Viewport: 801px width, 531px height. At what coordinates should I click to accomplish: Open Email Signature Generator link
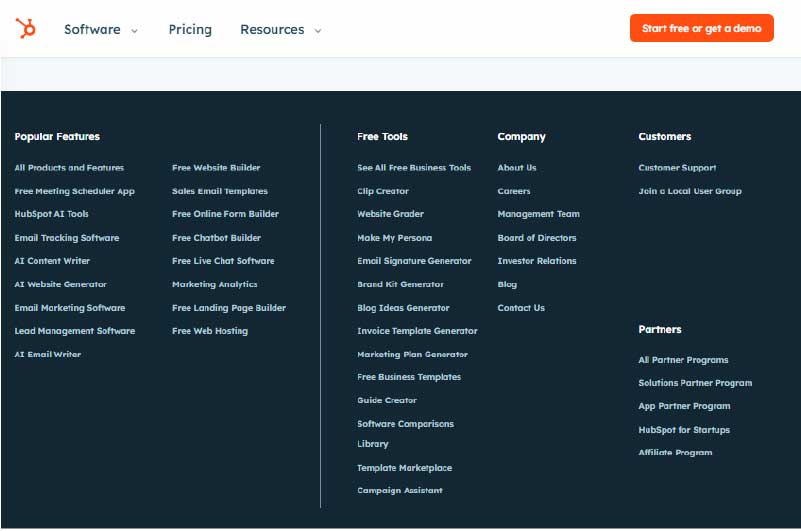[x=414, y=261]
